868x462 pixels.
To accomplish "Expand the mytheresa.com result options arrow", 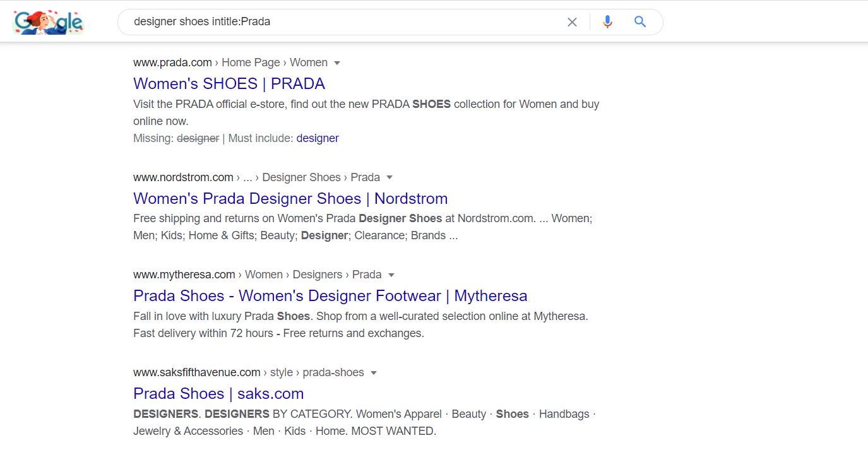I will pyautogui.click(x=391, y=275).
